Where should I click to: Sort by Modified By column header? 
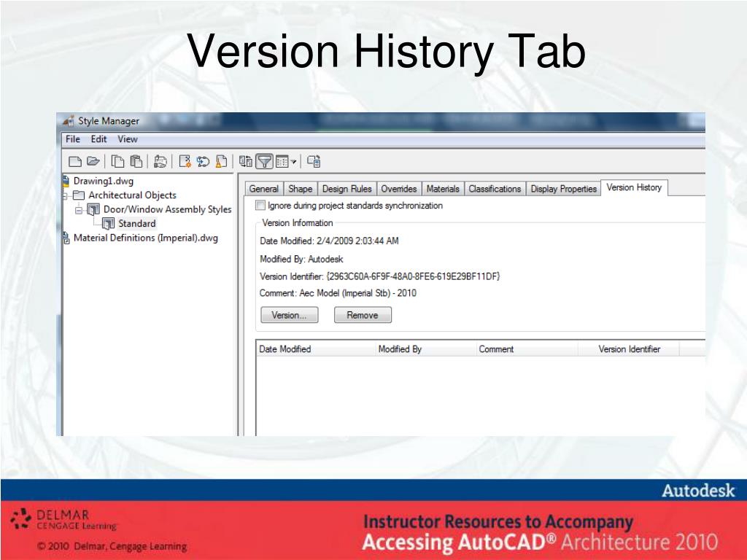coord(425,349)
